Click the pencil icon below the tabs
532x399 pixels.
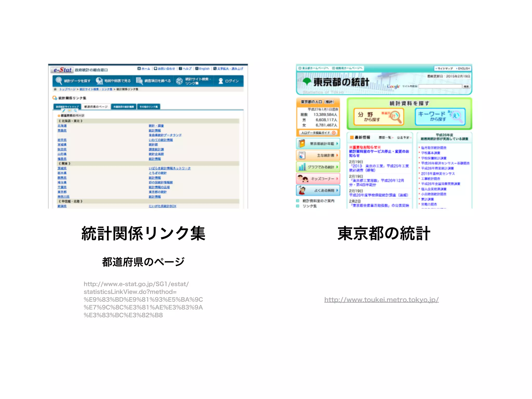coord(64,111)
